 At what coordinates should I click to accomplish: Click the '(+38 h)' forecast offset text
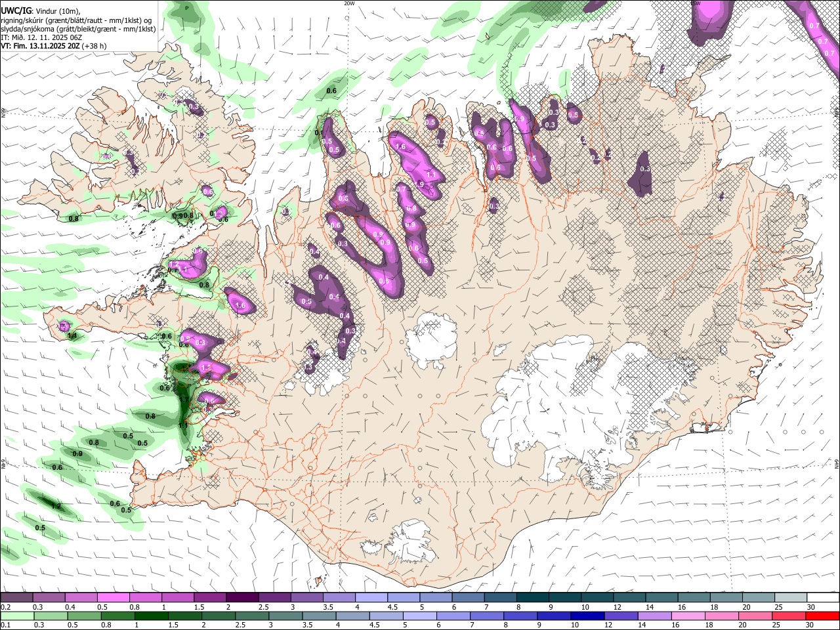click(x=94, y=46)
